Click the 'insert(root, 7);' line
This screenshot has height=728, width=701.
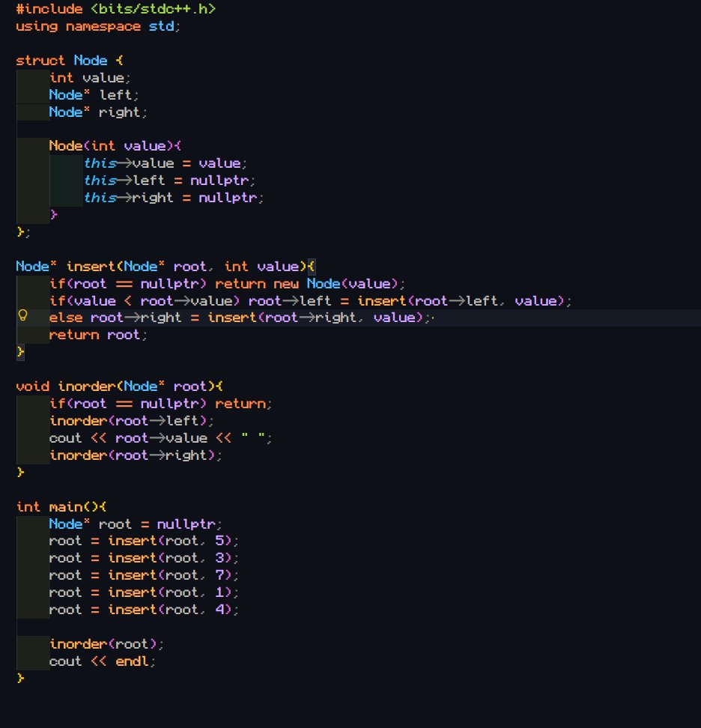[144, 575]
